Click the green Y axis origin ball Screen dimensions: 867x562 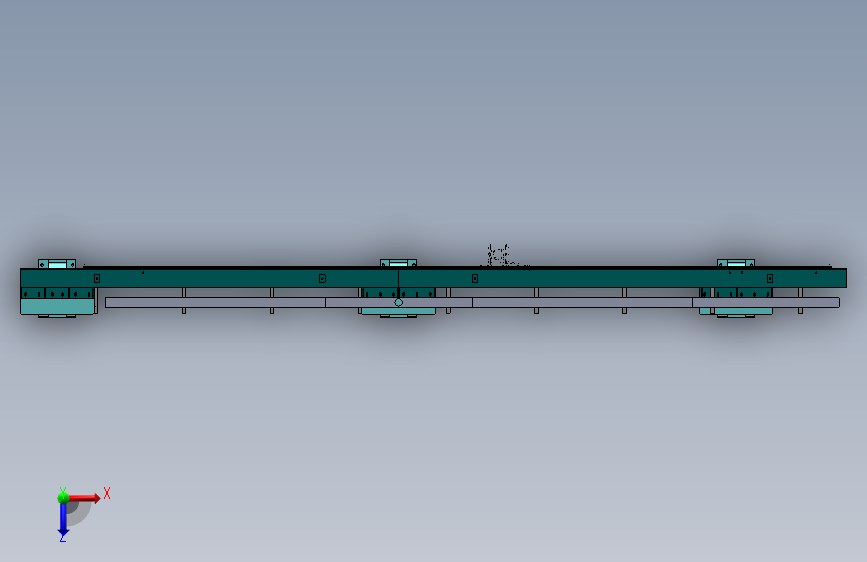coord(63,498)
